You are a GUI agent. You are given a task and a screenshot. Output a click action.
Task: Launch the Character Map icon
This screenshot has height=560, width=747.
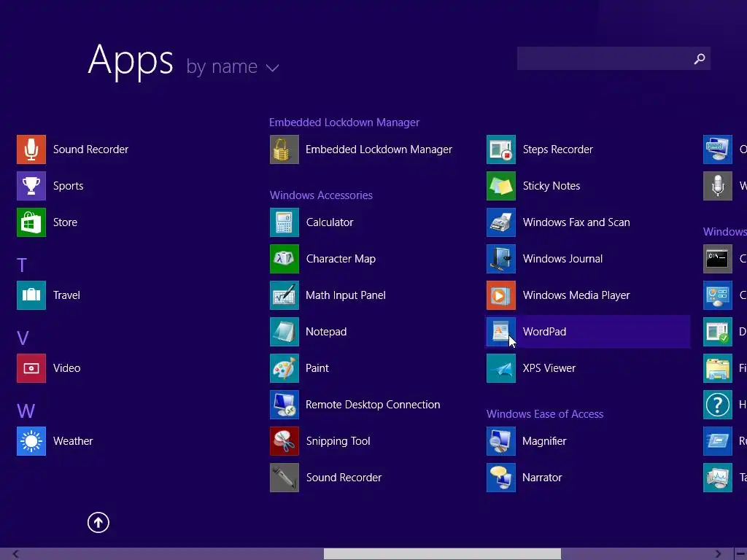point(285,259)
